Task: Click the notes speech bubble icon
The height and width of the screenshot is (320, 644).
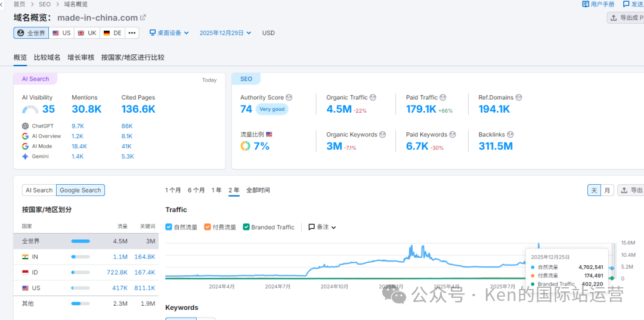Action: click(x=312, y=227)
